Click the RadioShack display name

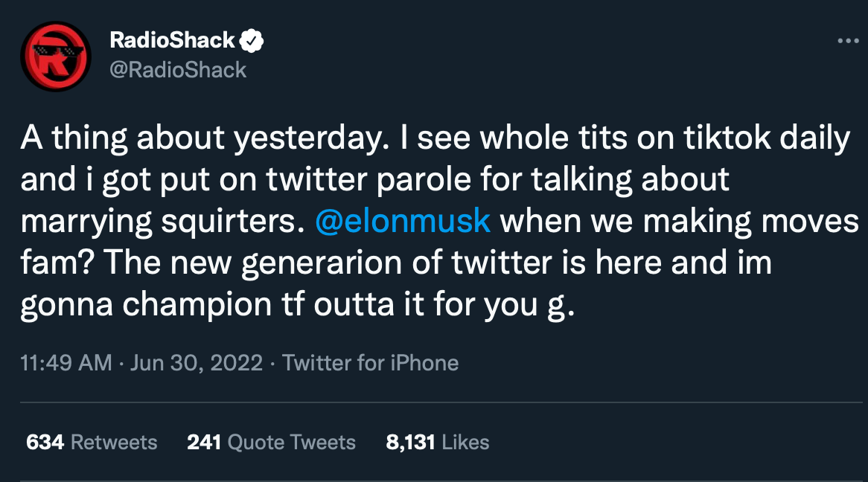(170, 41)
